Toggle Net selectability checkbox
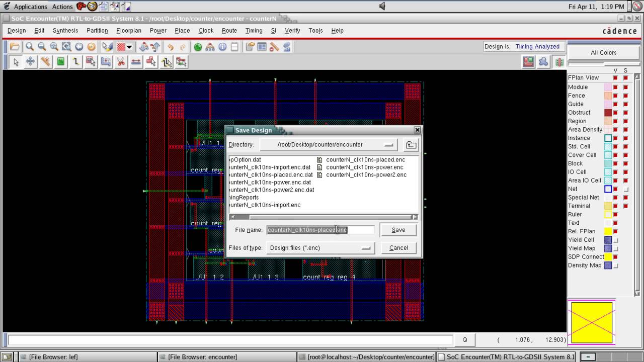The height and width of the screenshot is (362, 644). (x=626, y=189)
